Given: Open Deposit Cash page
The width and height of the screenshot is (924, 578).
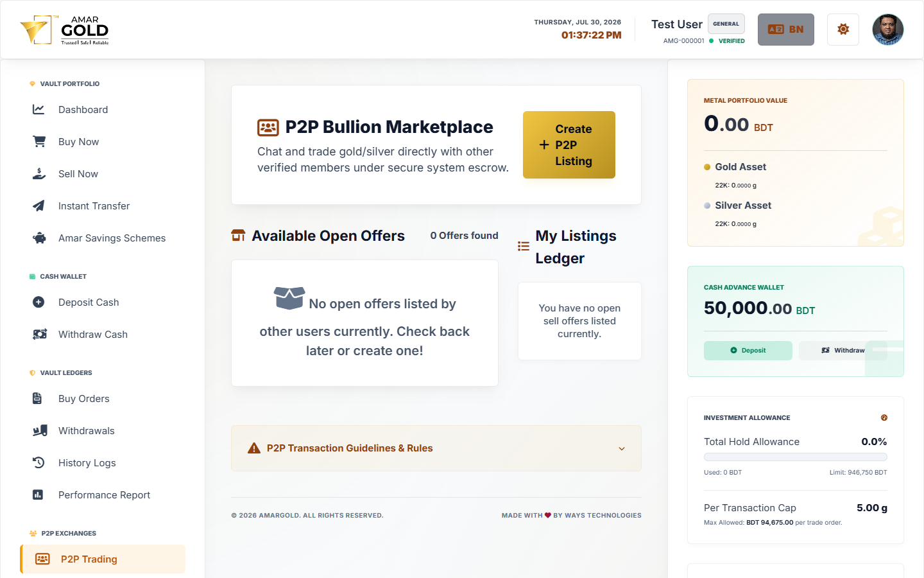Looking at the screenshot, I should pyautogui.click(x=103, y=302).
